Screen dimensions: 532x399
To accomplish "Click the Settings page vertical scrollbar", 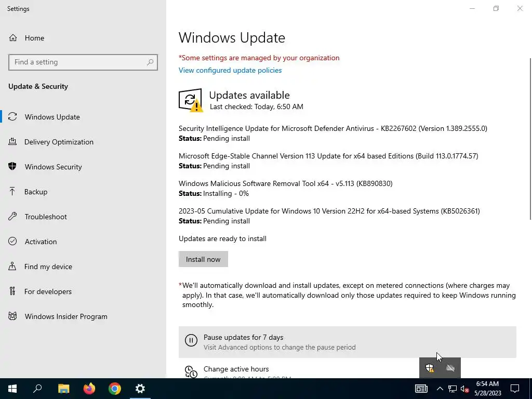I will click(530, 138).
